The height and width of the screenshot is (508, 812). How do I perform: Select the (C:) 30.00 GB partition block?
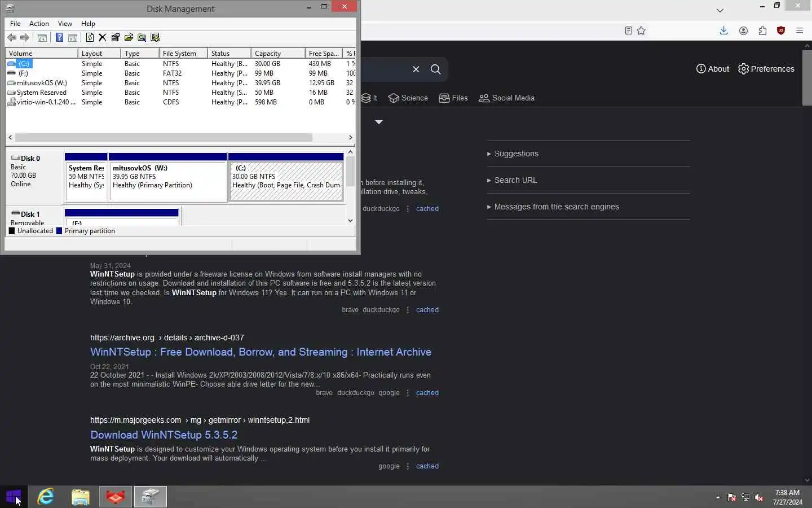pyautogui.click(x=286, y=177)
